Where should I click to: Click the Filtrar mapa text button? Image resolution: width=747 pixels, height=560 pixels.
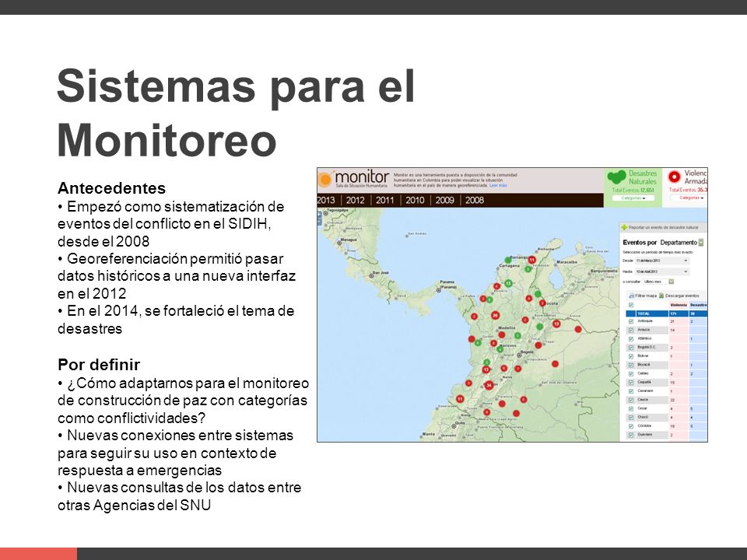(x=646, y=296)
